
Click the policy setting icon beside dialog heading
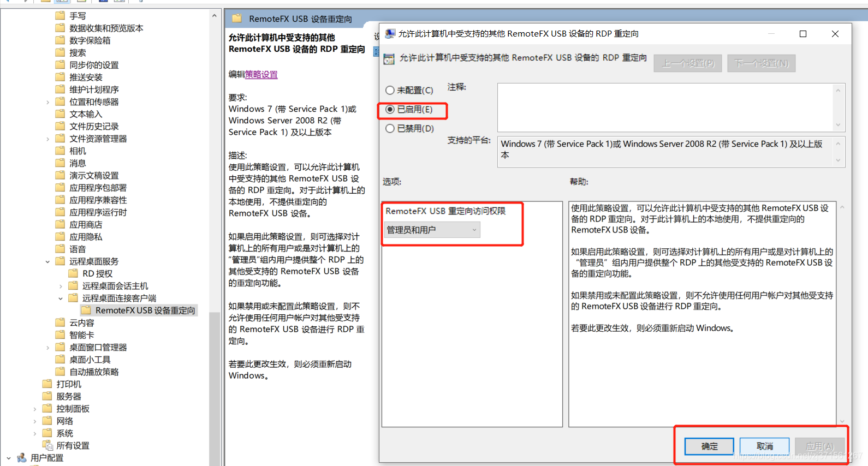(389, 58)
